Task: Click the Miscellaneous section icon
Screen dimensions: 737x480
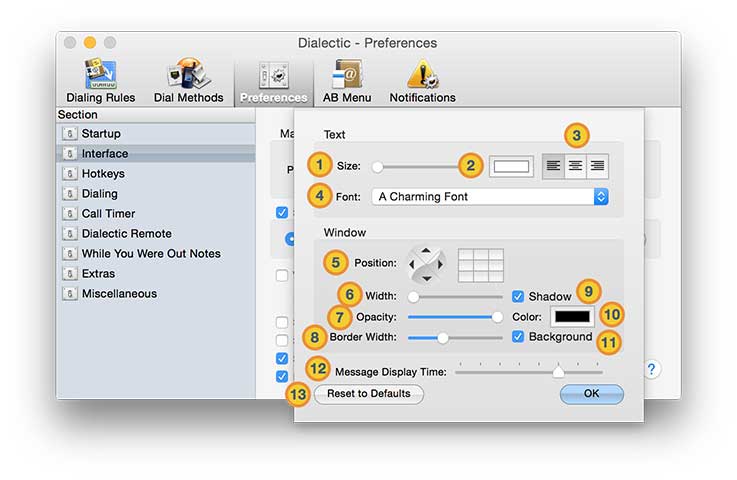Action: coord(70,294)
